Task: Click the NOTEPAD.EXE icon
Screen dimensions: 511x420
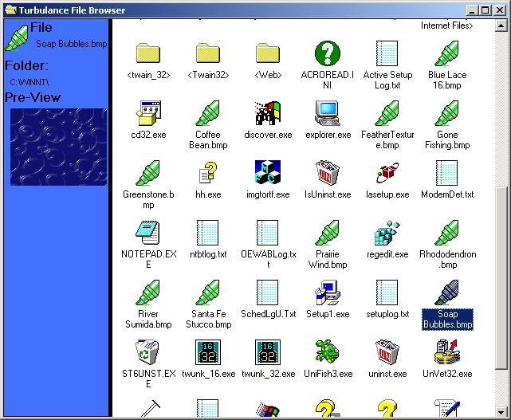Action: [x=147, y=232]
